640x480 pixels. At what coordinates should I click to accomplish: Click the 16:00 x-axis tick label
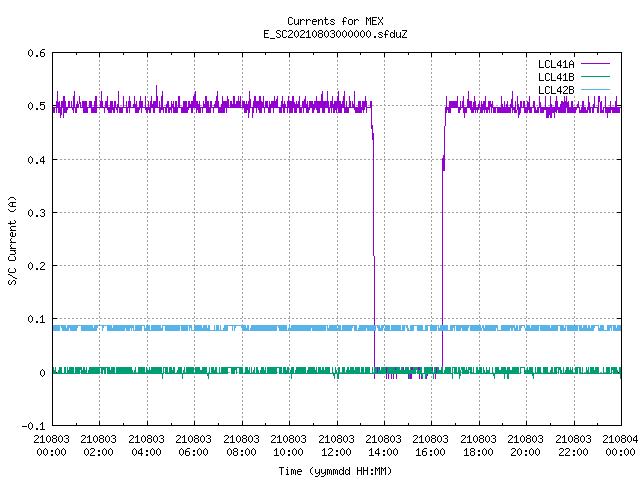coord(430,452)
